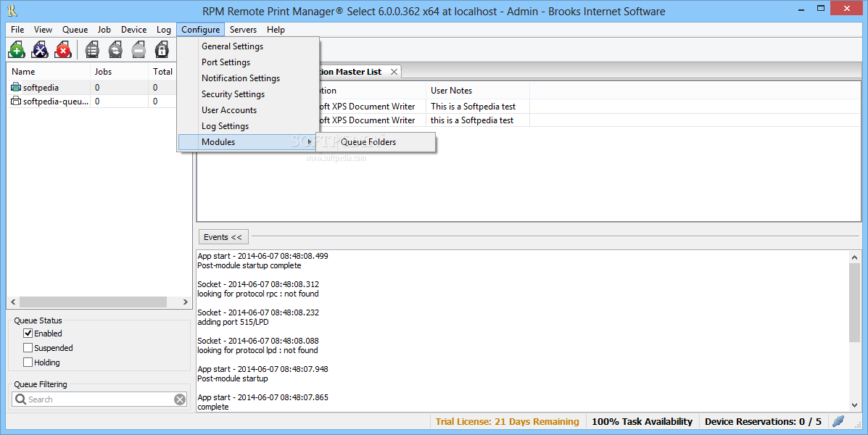Click the gray refresh arrows toolbar icon
Screen dimensions: 868x435
click(x=115, y=50)
